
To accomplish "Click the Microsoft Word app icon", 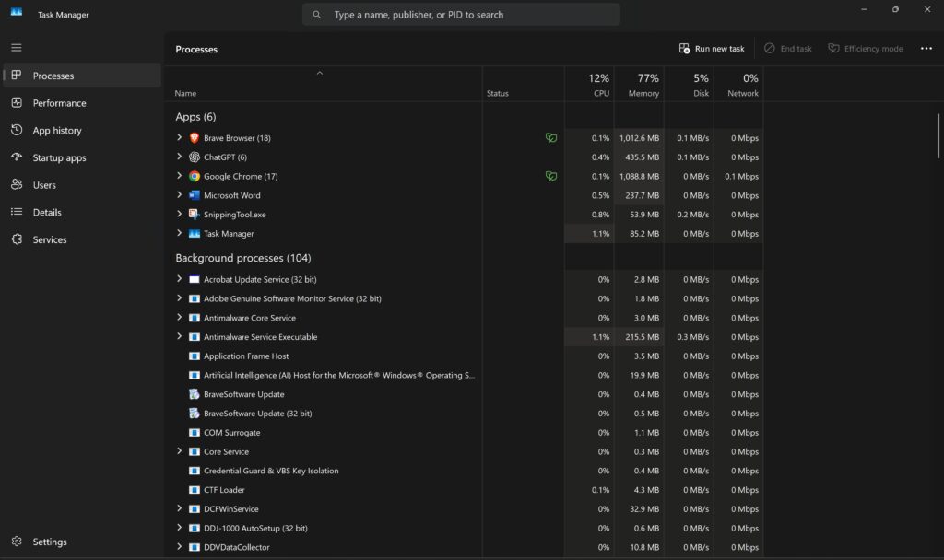I will [x=194, y=195].
